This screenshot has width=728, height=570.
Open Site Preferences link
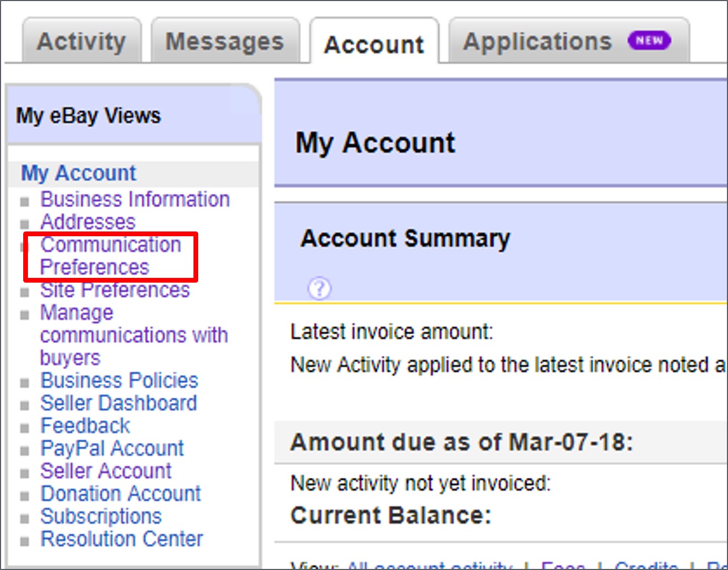[x=115, y=290]
